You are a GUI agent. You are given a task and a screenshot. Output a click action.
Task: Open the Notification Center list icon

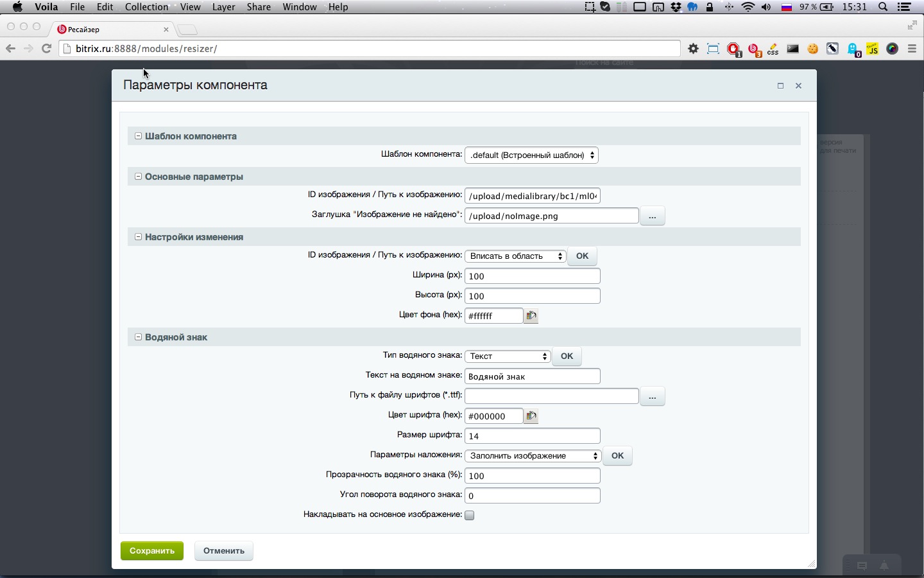point(905,7)
